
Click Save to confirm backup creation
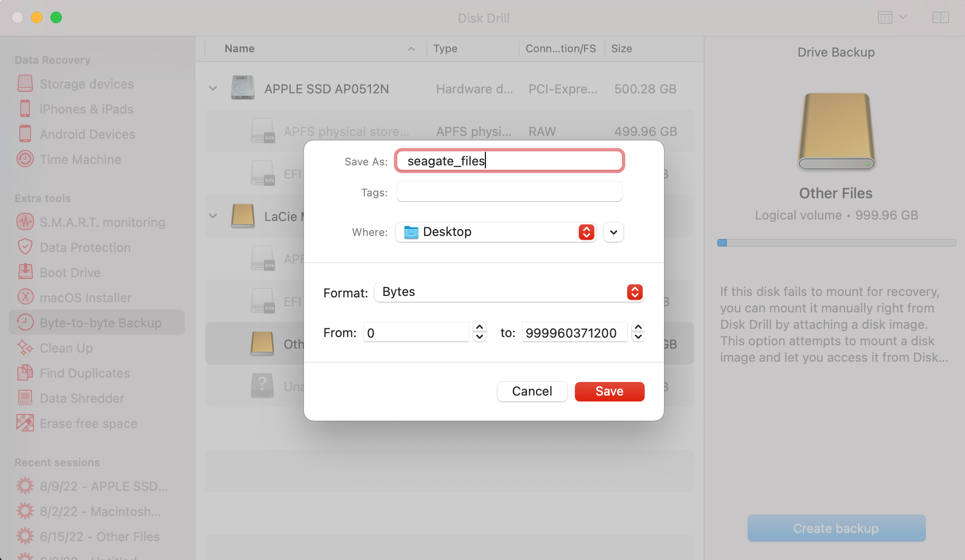click(609, 391)
